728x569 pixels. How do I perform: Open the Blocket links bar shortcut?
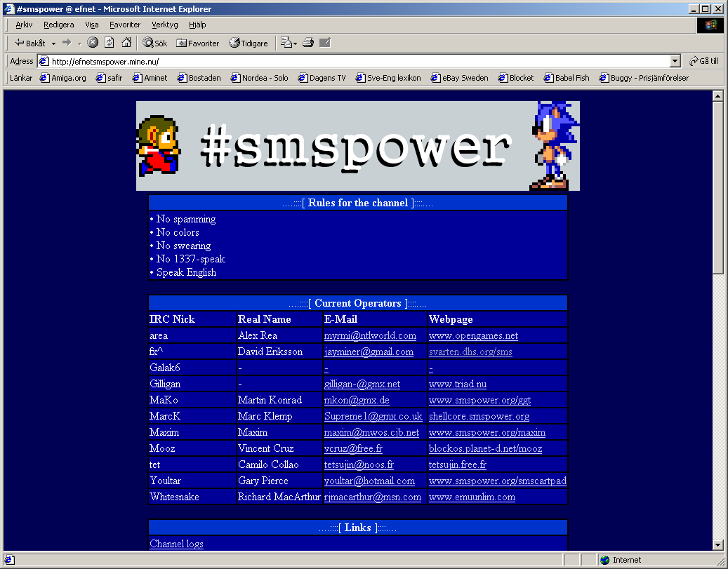point(516,78)
